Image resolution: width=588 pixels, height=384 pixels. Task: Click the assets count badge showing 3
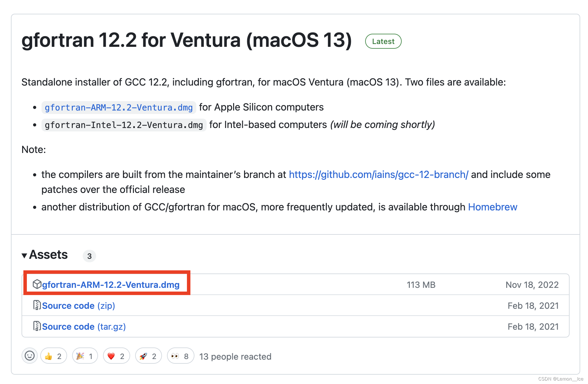tap(90, 256)
